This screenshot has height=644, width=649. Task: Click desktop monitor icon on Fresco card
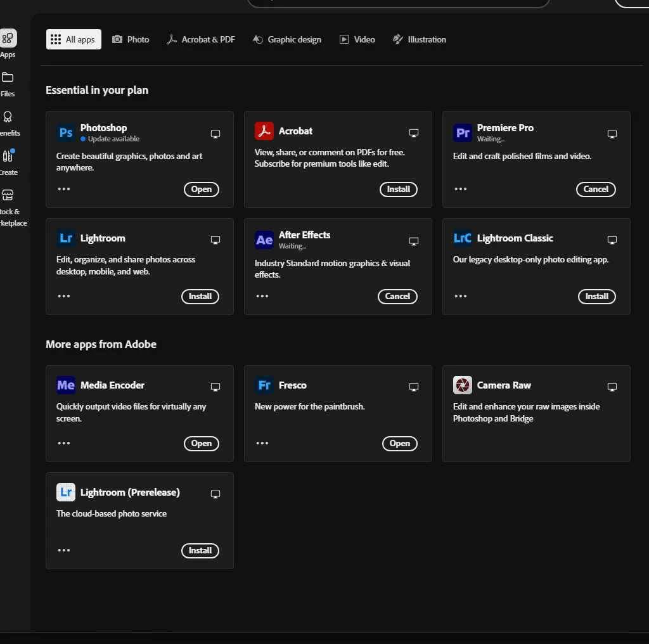(x=413, y=387)
